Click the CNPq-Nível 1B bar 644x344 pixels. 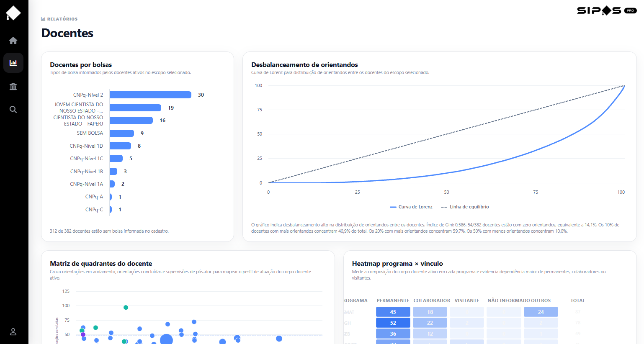coord(113,171)
